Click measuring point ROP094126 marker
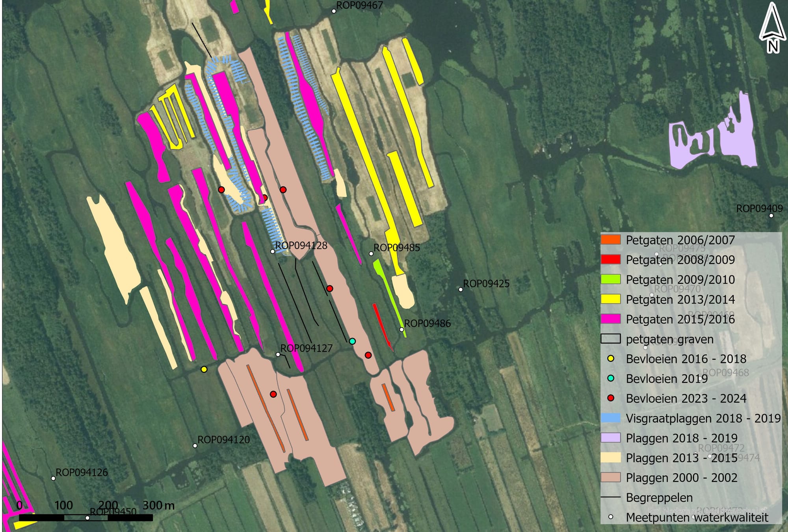788x532 pixels. tap(53, 478)
